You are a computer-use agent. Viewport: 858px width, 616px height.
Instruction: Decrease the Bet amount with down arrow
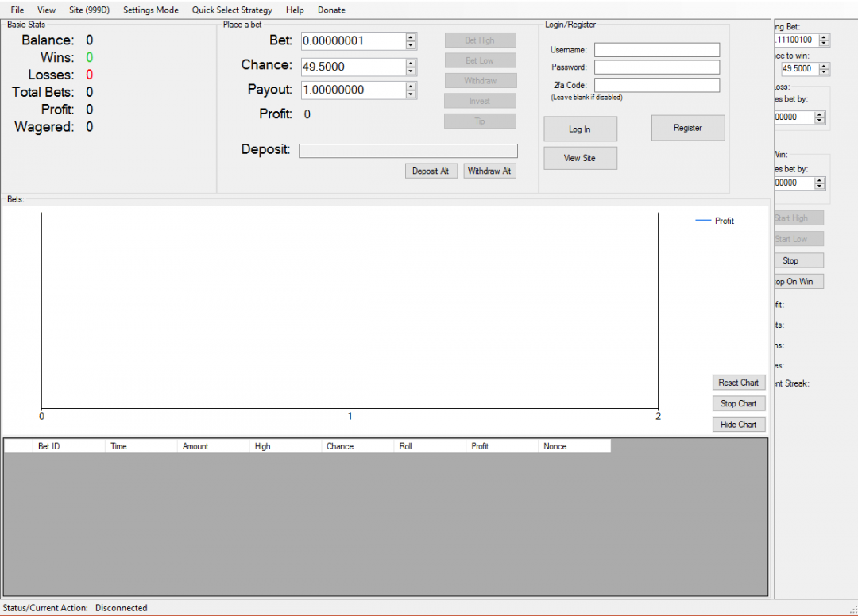(411, 45)
